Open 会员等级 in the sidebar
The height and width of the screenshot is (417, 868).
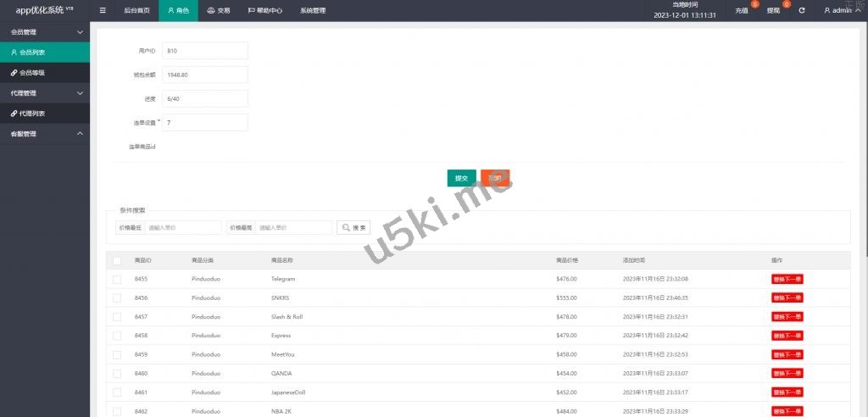click(33, 73)
